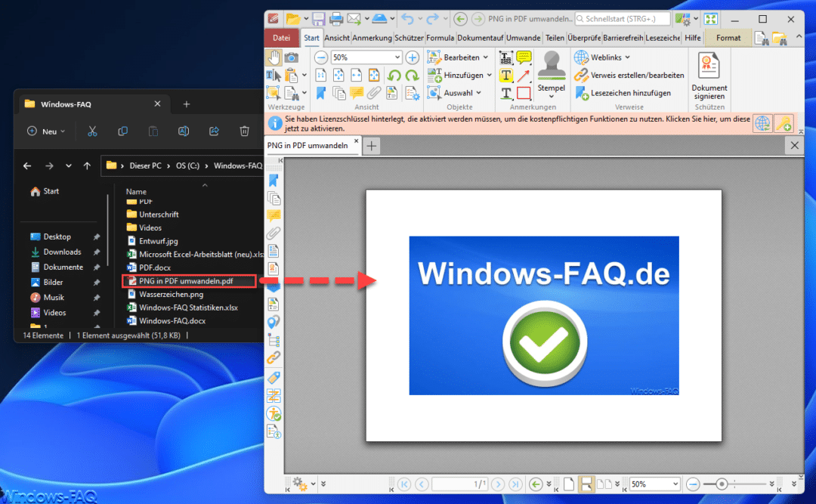Click the Copy icon in Explorer toolbar
The image size is (816, 504).
pyautogui.click(x=123, y=131)
